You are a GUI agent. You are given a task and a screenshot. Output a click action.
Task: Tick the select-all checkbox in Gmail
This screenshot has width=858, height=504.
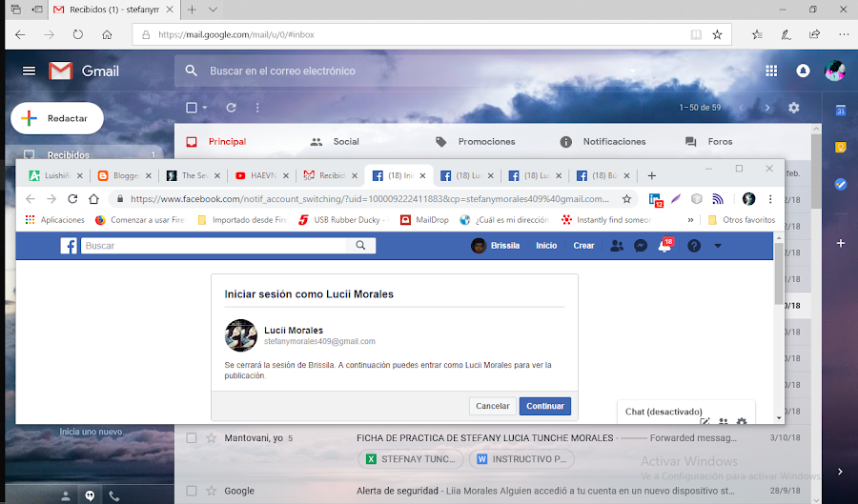[x=192, y=108]
